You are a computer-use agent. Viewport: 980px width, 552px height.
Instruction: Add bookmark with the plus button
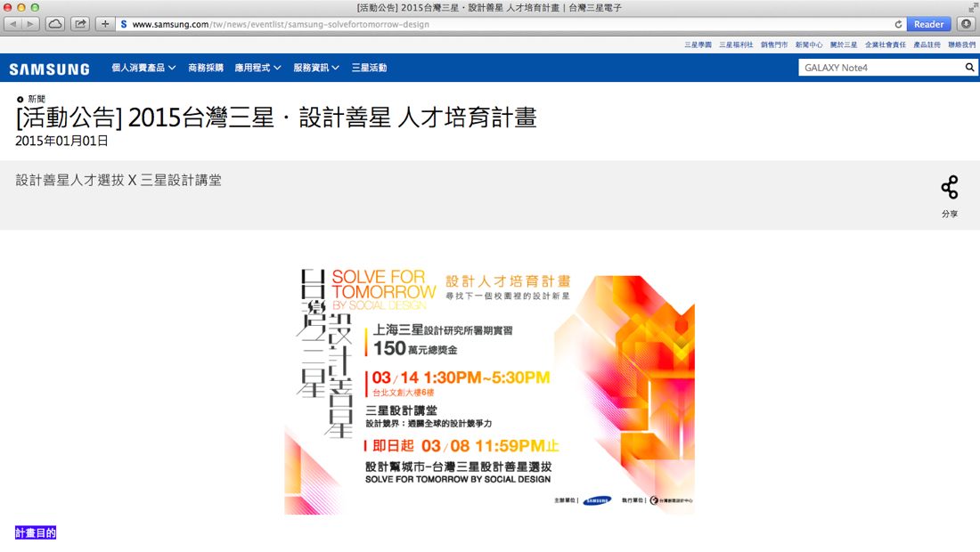[105, 24]
